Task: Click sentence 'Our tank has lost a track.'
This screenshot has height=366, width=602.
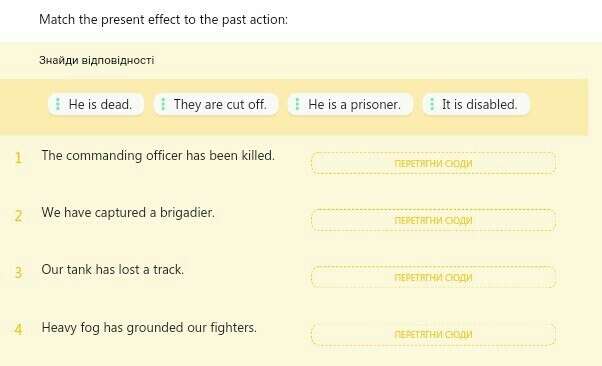Action: click(112, 270)
